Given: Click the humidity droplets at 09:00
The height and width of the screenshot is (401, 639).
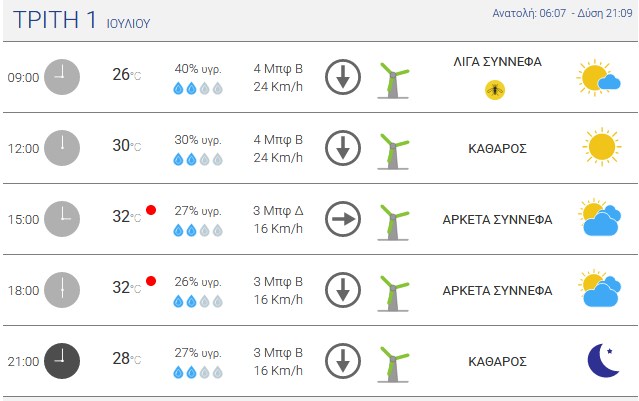Looking at the screenshot, I should (x=198, y=88).
